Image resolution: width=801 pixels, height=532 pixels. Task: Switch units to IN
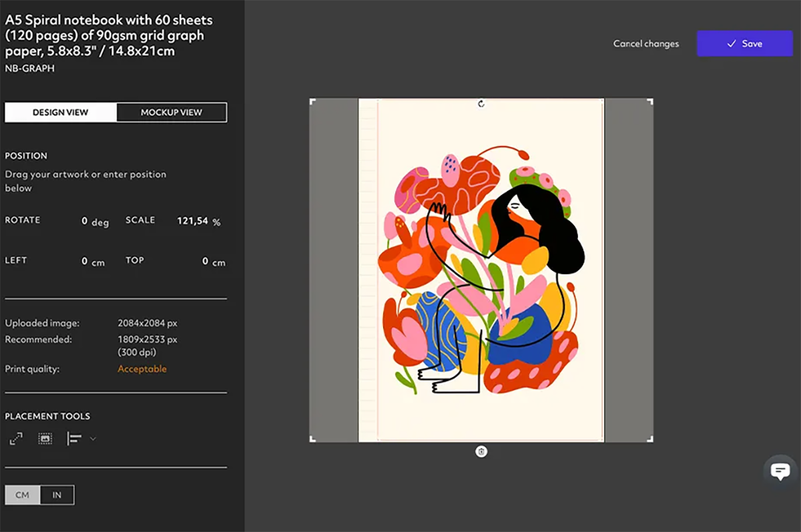point(57,495)
